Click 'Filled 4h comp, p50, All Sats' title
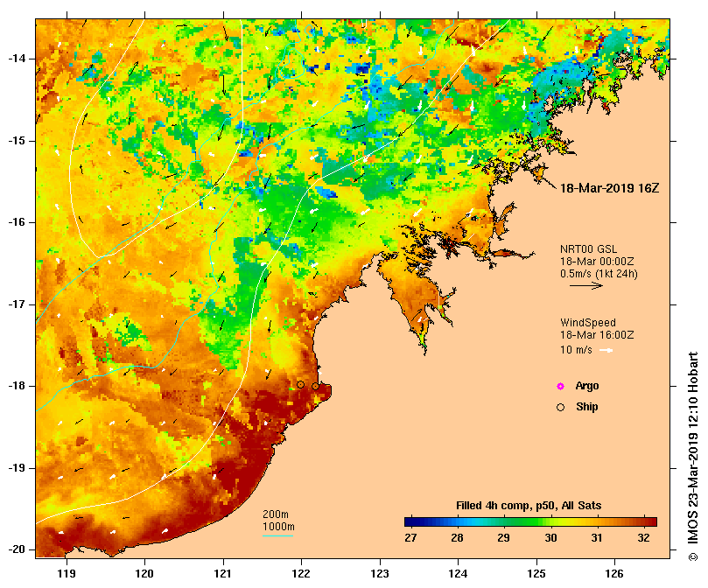This screenshot has width=708, height=588. tap(529, 506)
